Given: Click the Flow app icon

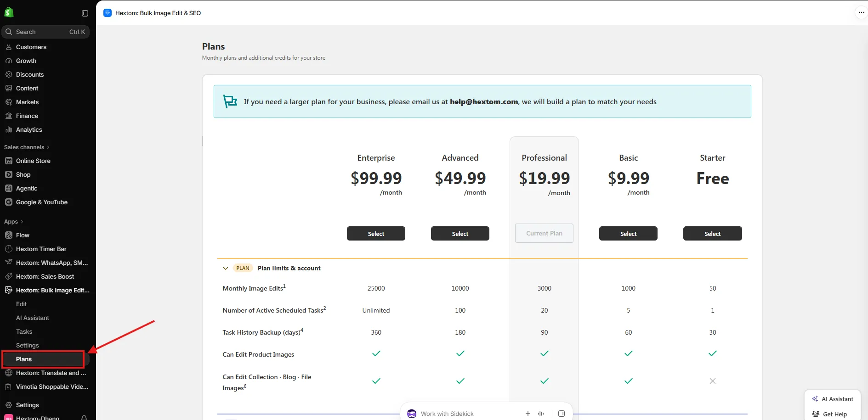Looking at the screenshot, I should pyautogui.click(x=9, y=235).
